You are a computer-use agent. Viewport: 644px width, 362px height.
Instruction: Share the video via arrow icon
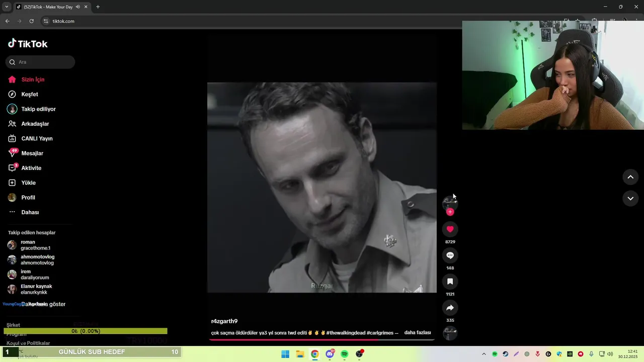(450, 308)
